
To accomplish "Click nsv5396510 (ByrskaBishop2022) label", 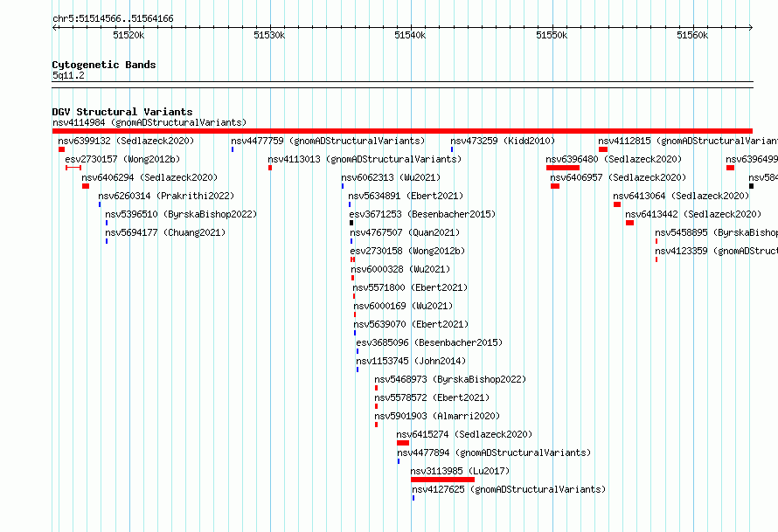I will pyautogui.click(x=181, y=214).
